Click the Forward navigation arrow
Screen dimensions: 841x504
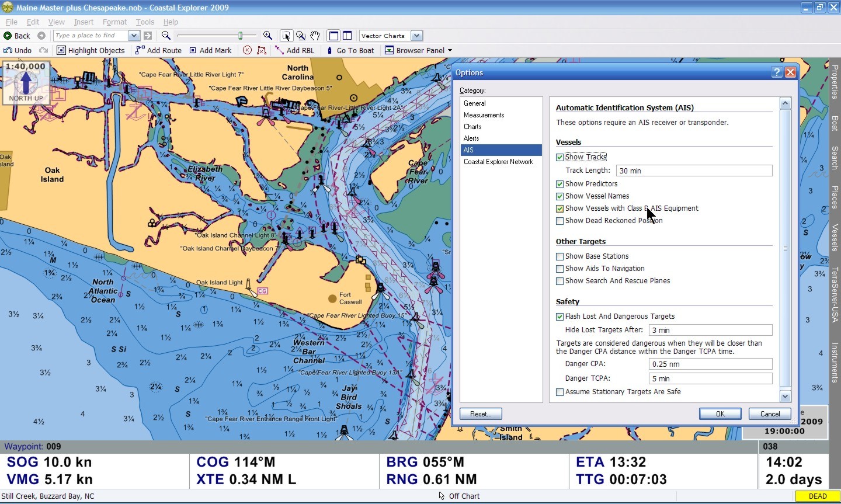pyautogui.click(x=41, y=36)
